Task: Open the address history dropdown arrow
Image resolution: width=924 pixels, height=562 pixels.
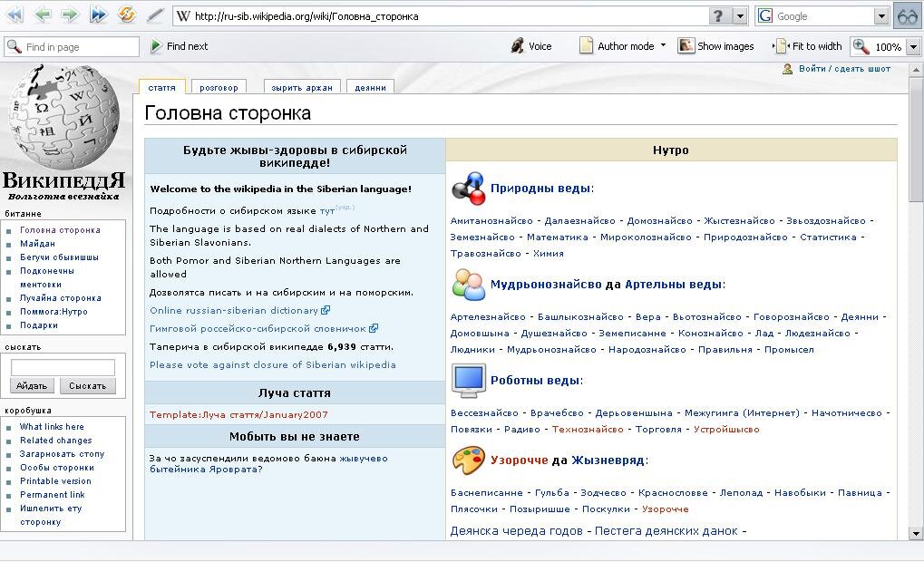Action: click(x=740, y=16)
